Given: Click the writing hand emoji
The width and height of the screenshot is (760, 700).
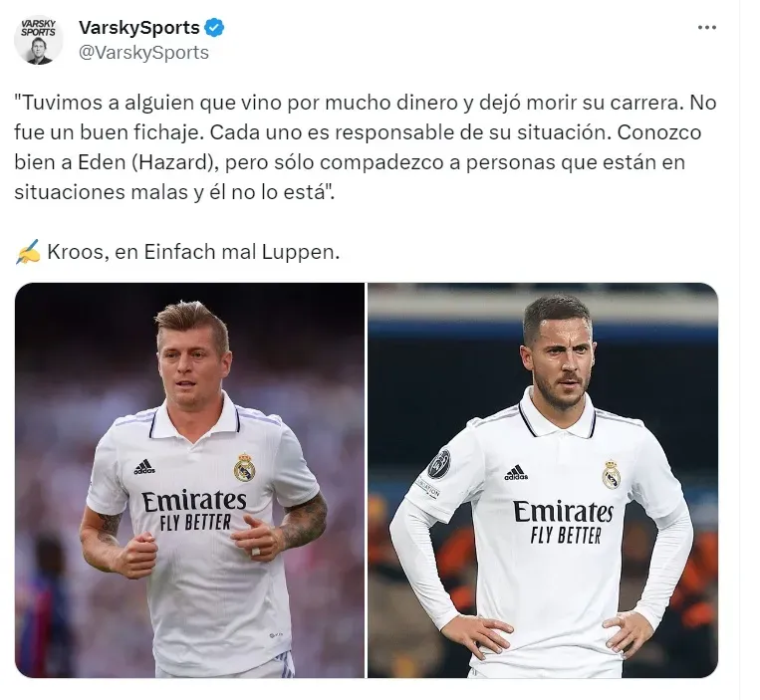Looking at the screenshot, I should point(28,252).
